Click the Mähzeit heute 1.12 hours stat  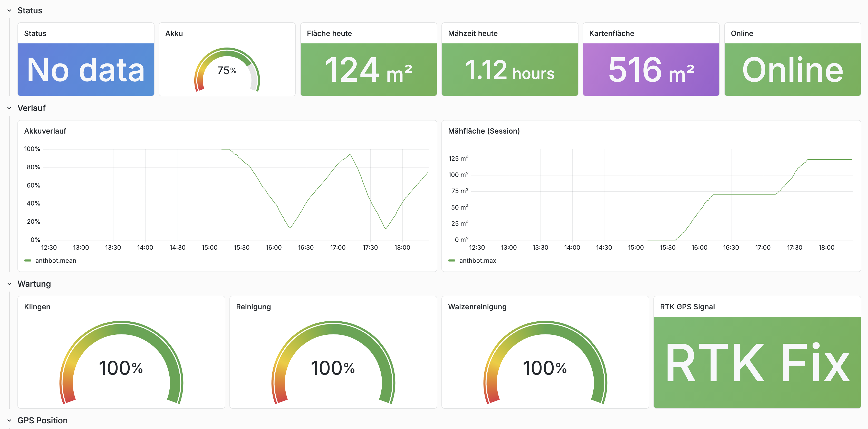click(x=509, y=69)
